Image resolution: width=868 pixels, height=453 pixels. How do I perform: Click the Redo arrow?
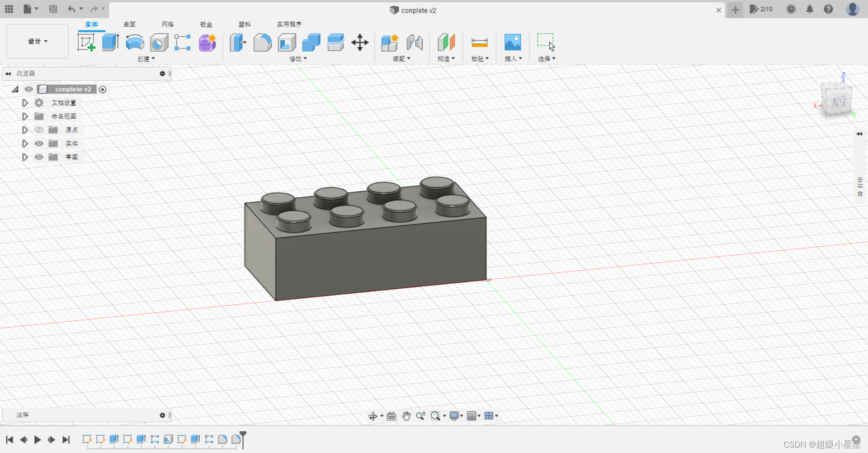coord(94,9)
